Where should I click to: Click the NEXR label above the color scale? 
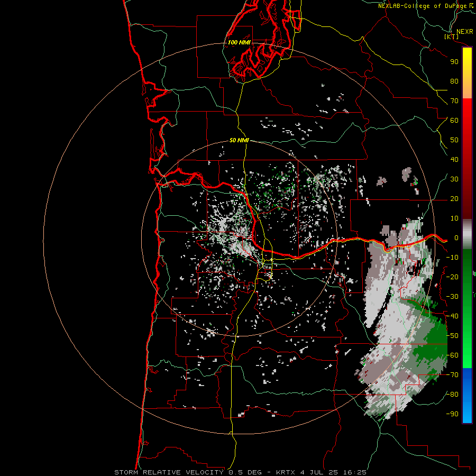coord(464,32)
